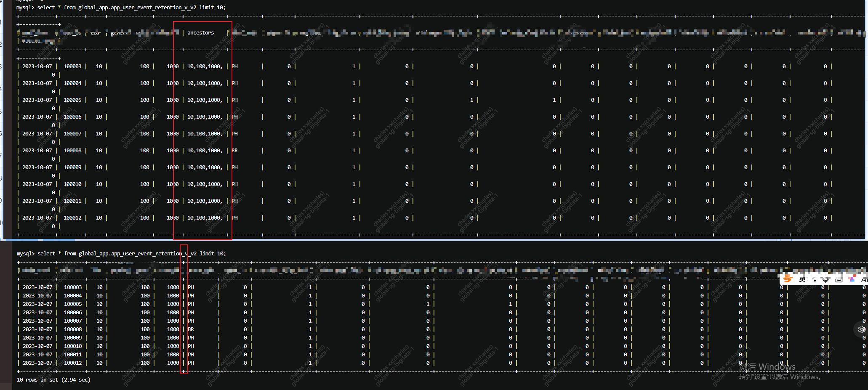Click 100005 in the lower terminal
This screenshot has width=868, height=390.
click(73, 304)
